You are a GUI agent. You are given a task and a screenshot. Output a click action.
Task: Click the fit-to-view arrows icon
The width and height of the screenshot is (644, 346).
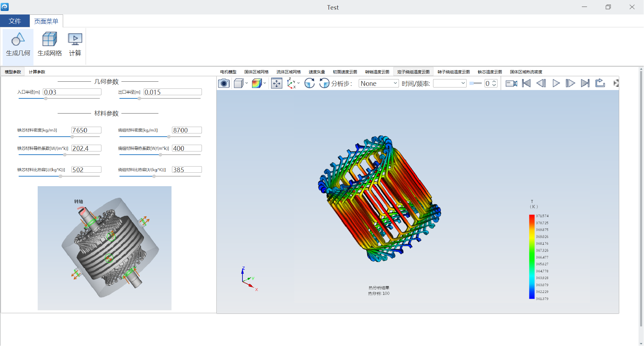click(x=277, y=84)
